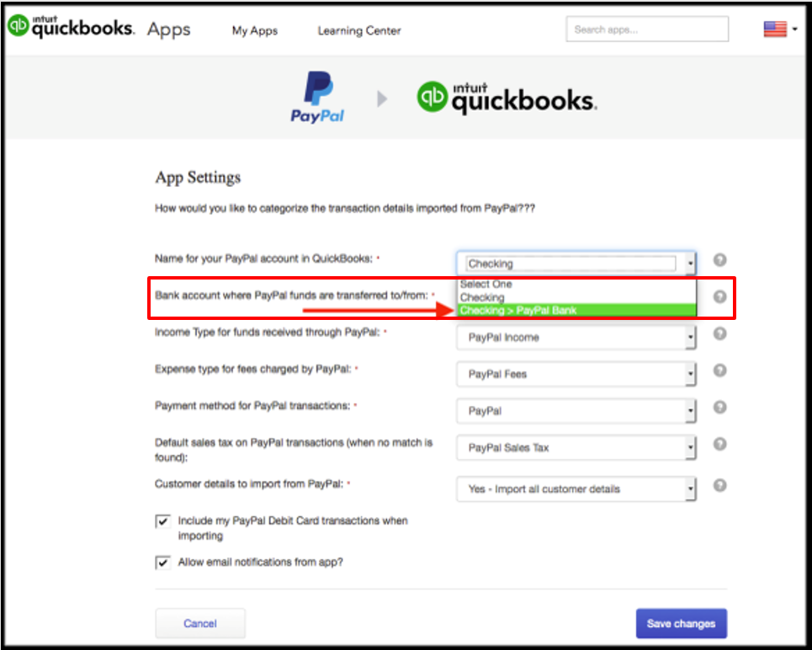This screenshot has height=650, width=812.
Task: Open the Learning Center
Action: [x=359, y=30]
